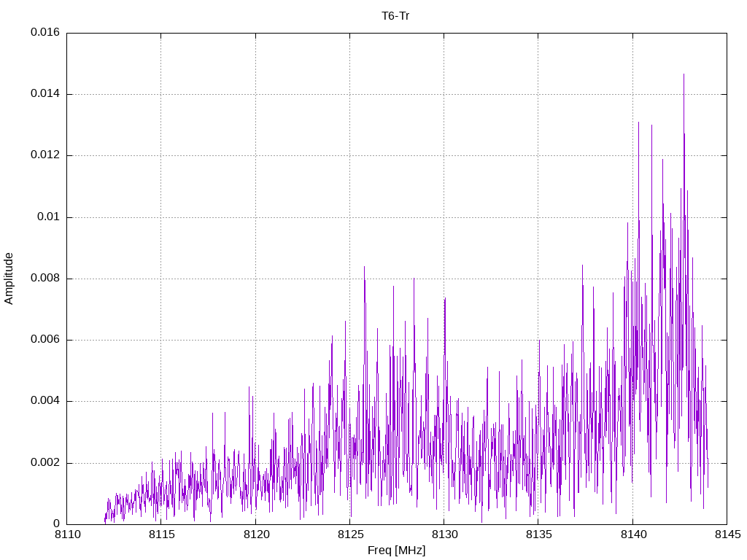Image resolution: width=747 pixels, height=560 pixels.
Task: Click the 0.016 y-axis value
Action: click(x=45, y=32)
